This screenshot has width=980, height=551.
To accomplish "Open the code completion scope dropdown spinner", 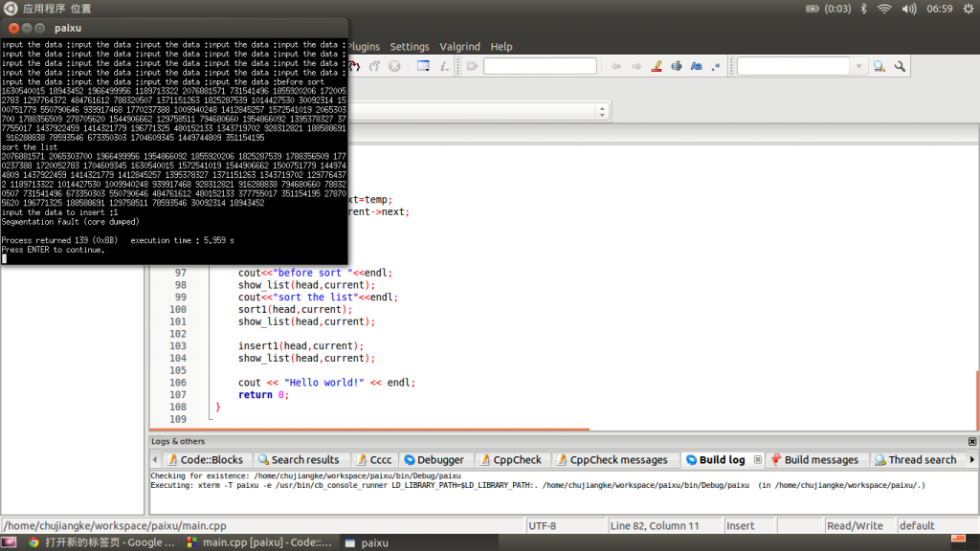I will point(602,111).
